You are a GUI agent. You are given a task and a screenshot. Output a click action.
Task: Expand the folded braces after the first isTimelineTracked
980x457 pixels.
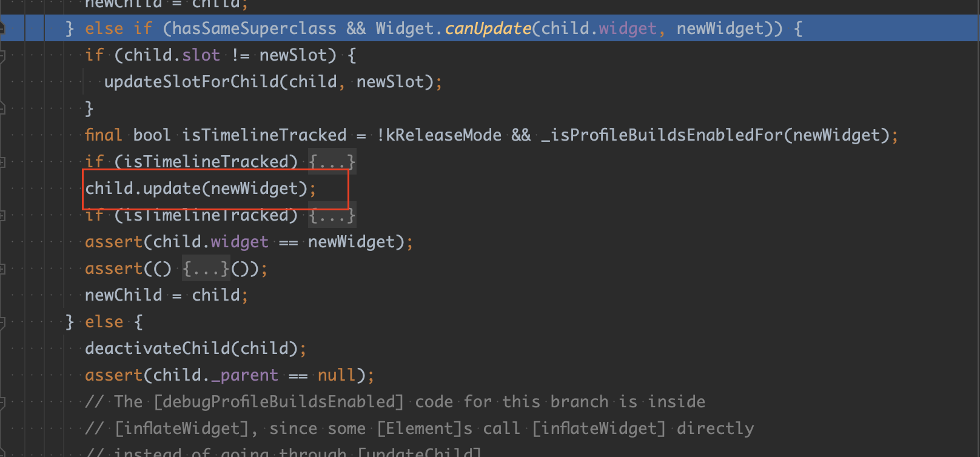332,162
